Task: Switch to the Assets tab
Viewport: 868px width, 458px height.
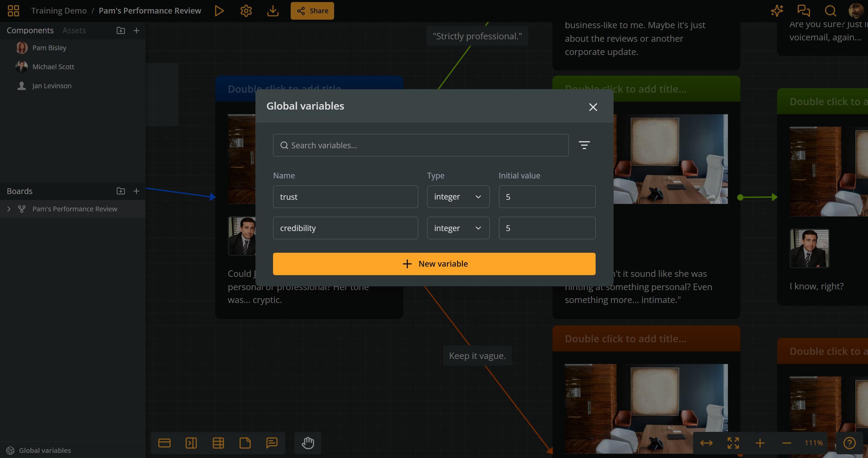Action: coord(74,30)
